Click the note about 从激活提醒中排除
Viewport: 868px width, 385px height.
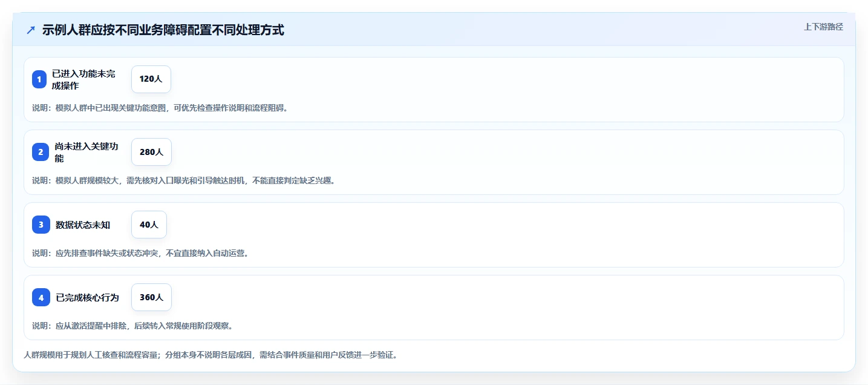132,326
